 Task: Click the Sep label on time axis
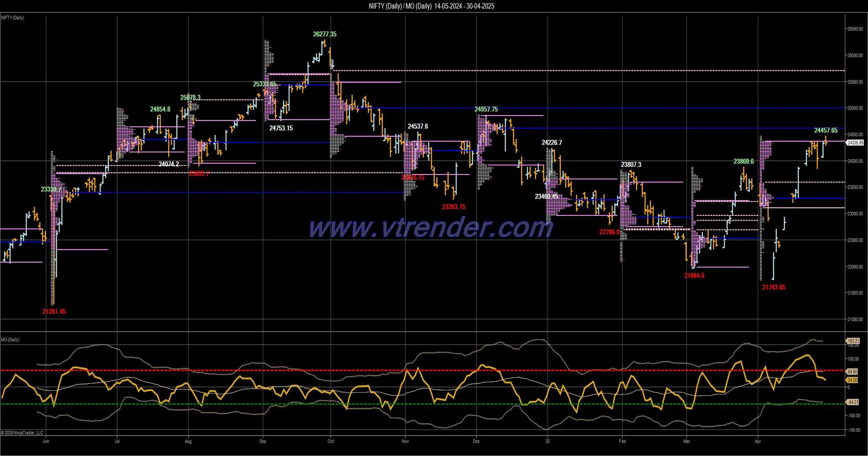(x=263, y=441)
